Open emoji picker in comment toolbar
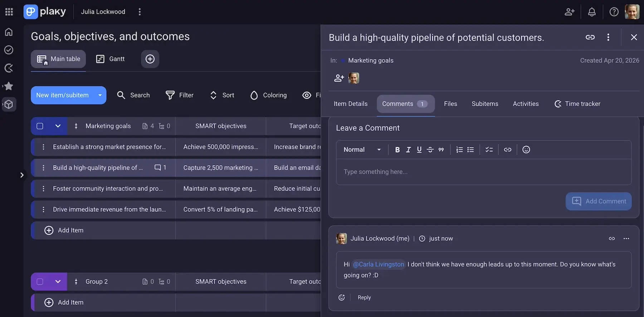 (526, 150)
